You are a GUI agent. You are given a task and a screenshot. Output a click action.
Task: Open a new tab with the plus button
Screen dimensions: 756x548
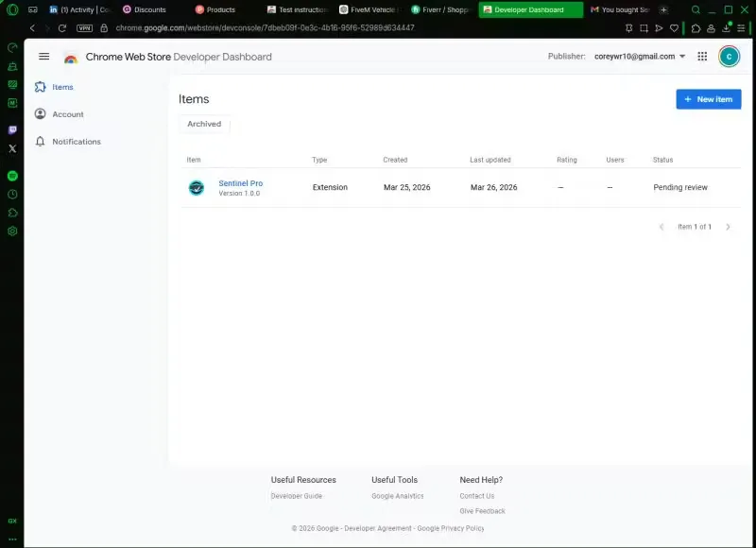[x=664, y=9]
